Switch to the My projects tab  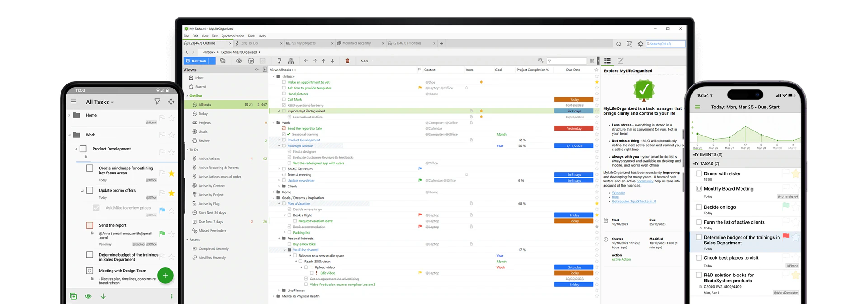point(306,43)
